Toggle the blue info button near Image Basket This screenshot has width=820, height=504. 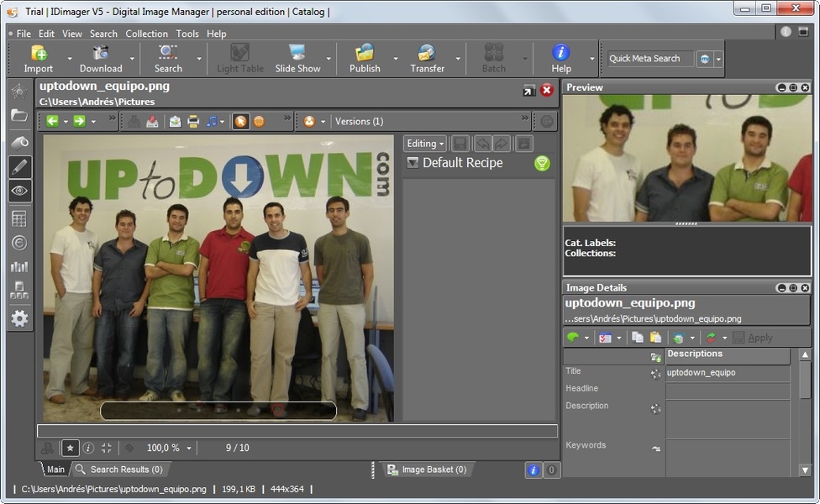[533, 470]
